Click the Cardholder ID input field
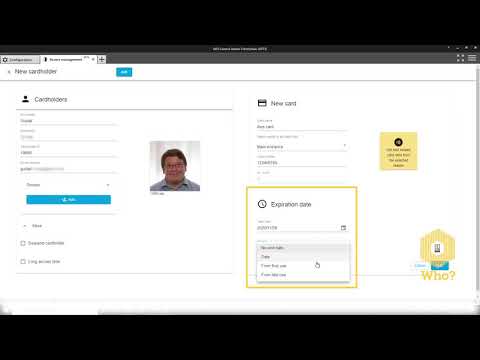 [68, 153]
